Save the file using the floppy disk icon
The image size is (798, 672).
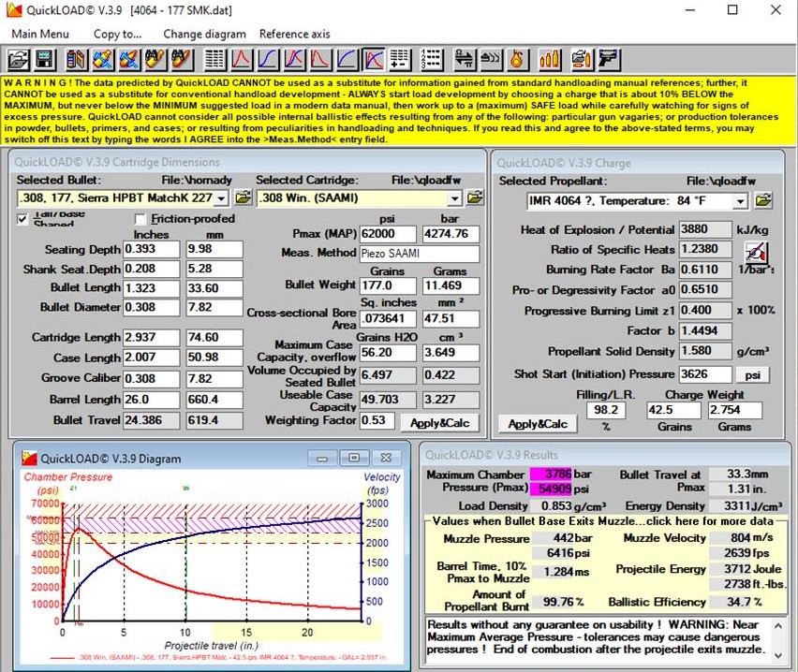click(x=45, y=60)
